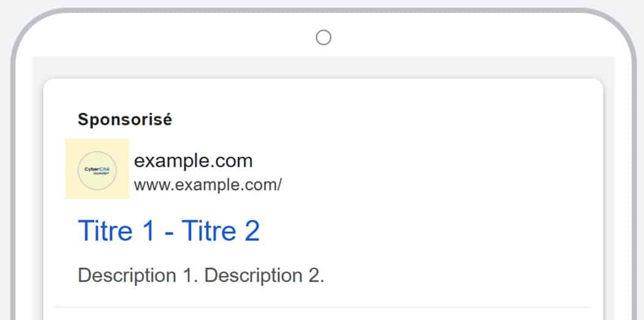Click the trailing slash of the display URL
Image resolution: width=644 pixels, height=320 pixels.
coord(279,185)
